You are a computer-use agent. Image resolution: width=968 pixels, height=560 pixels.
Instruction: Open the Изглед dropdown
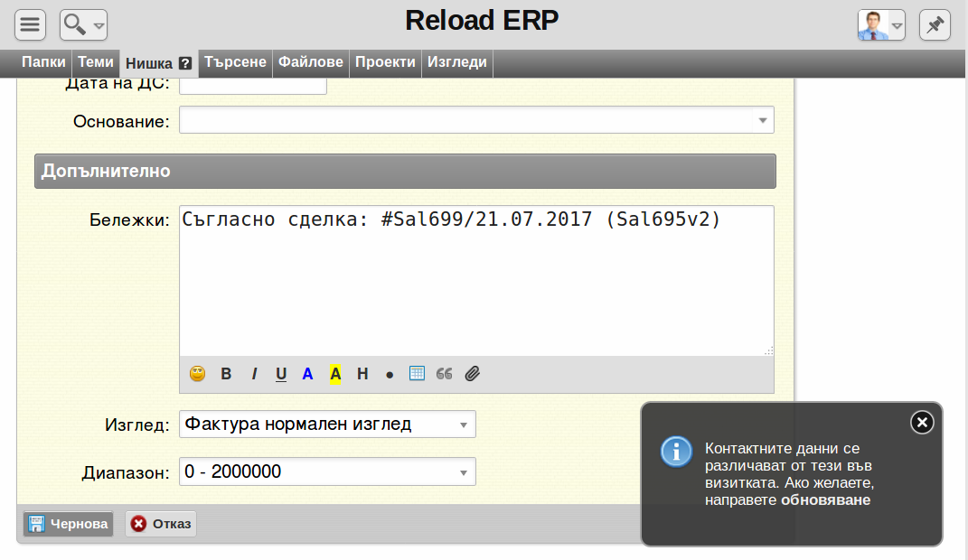[x=327, y=425]
